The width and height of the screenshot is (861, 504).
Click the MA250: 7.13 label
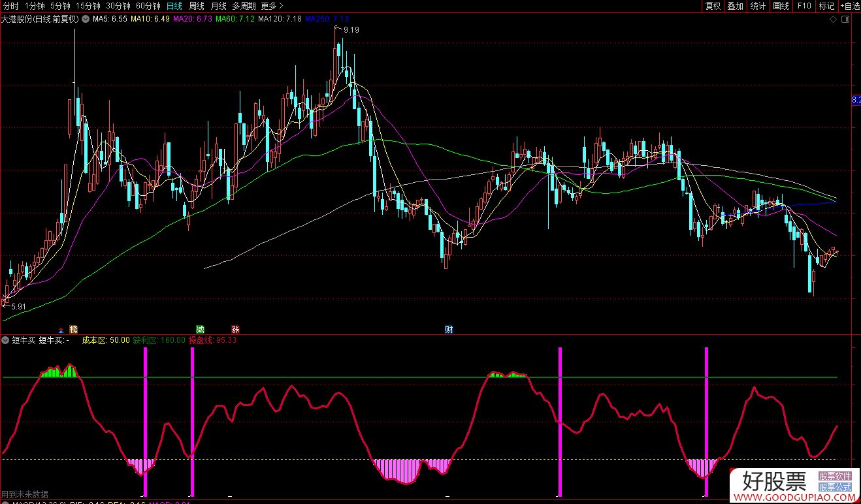[326, 19]
